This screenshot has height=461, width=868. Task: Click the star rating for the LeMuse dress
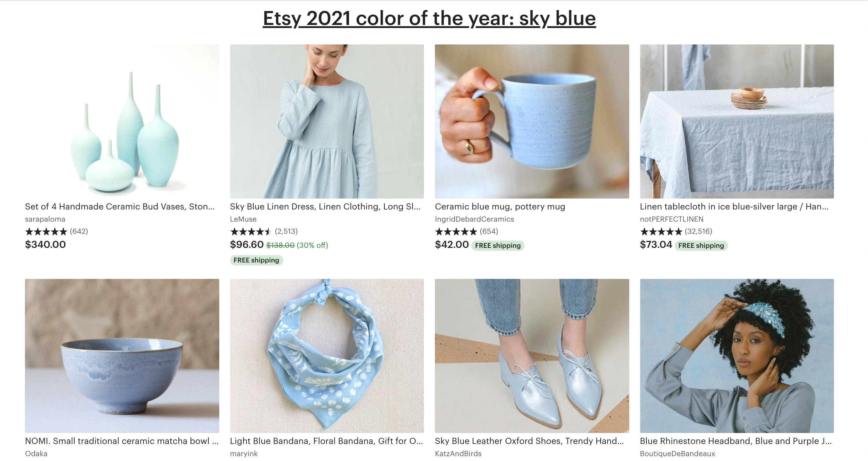click(x=251, y=231)
